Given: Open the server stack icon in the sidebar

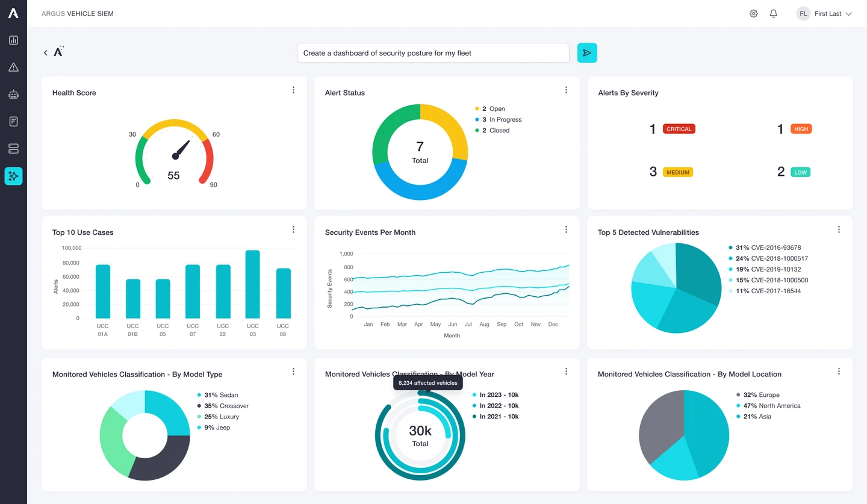Looking at the screenshot, I should click(x=13, y=149).
